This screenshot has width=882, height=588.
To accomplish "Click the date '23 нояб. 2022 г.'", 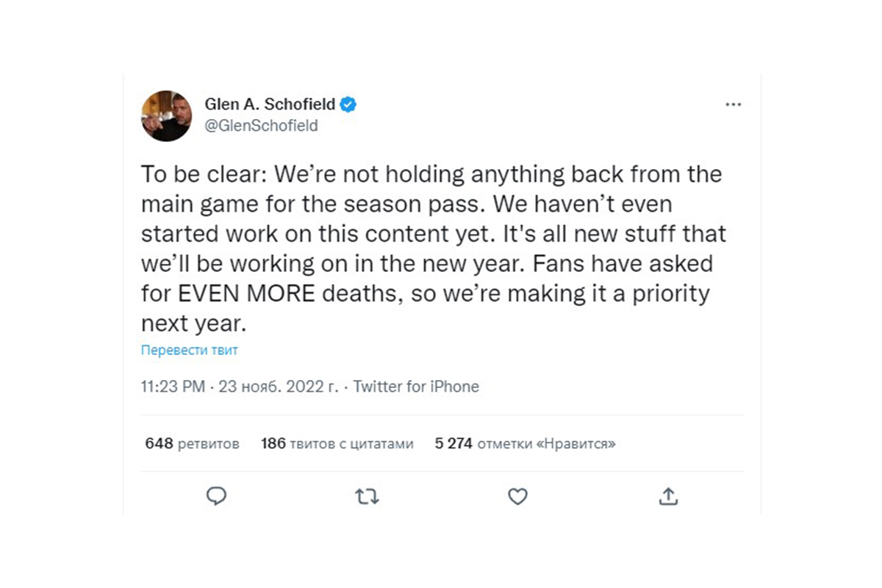I will (279, 387).
